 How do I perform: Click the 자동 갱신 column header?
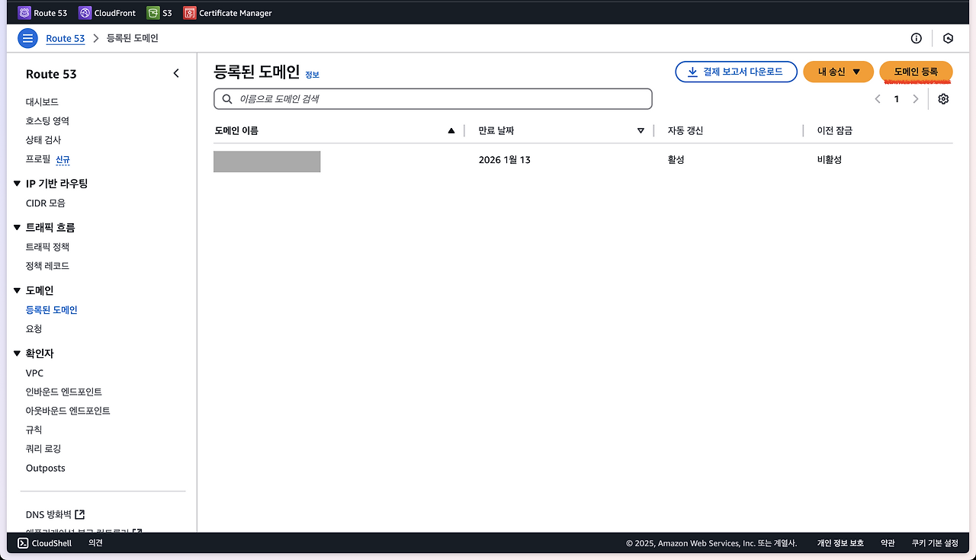[685, 131]
